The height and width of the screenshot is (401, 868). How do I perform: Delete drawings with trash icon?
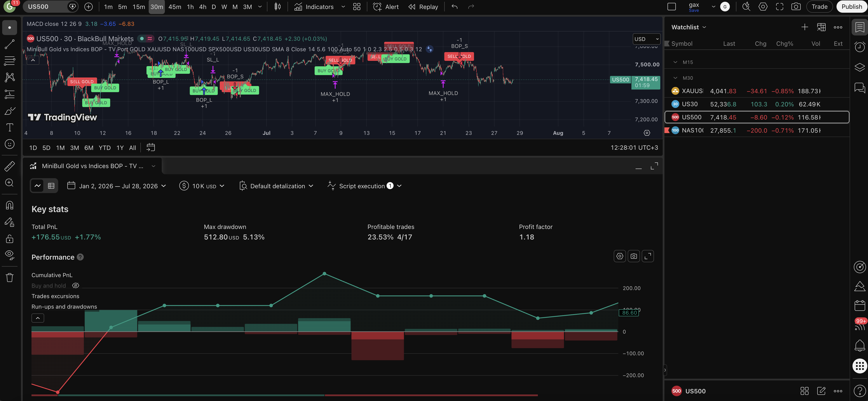9,278
